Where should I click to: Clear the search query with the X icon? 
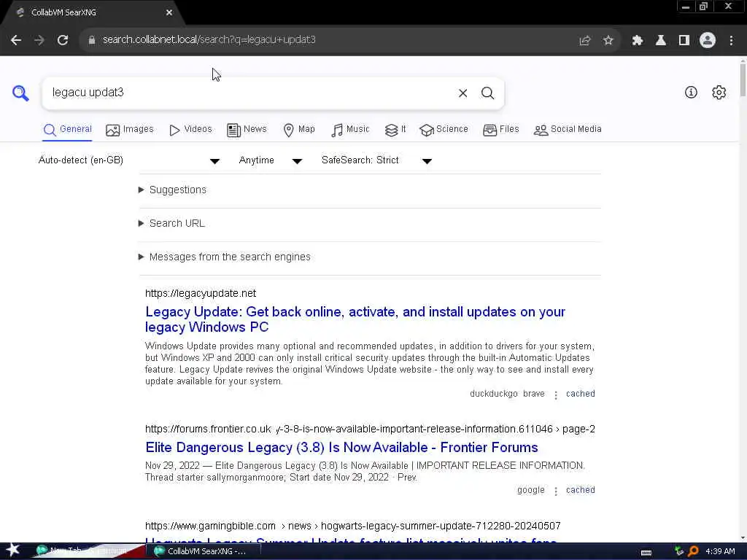point(462,93)
